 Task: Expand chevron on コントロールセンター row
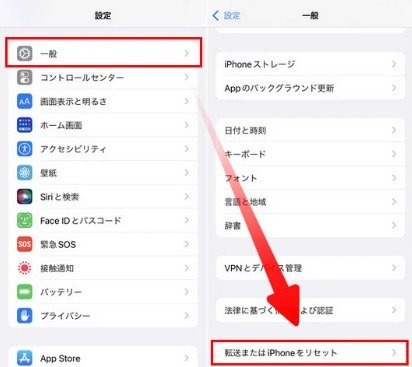click(x=187, y=77)
